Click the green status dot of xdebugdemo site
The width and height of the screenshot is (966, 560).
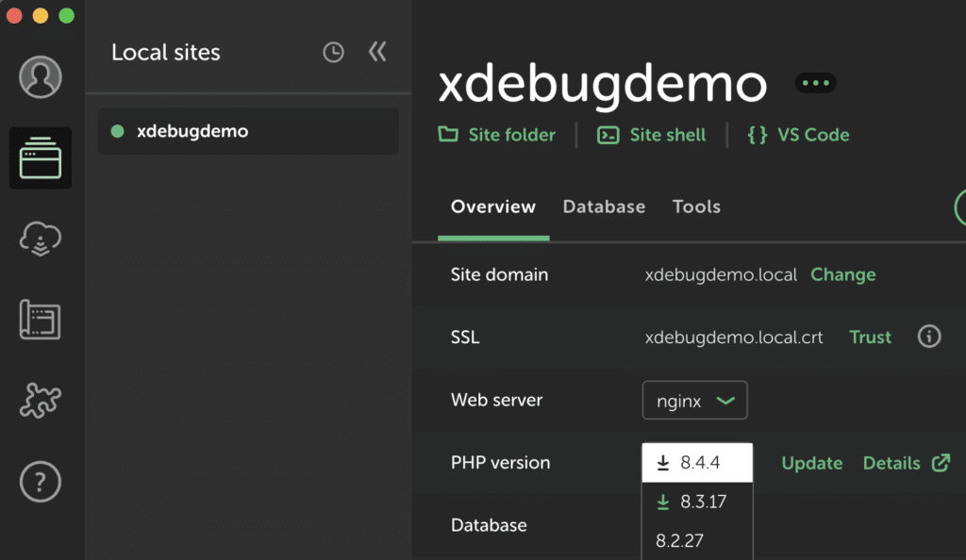(x=117, y=131)
